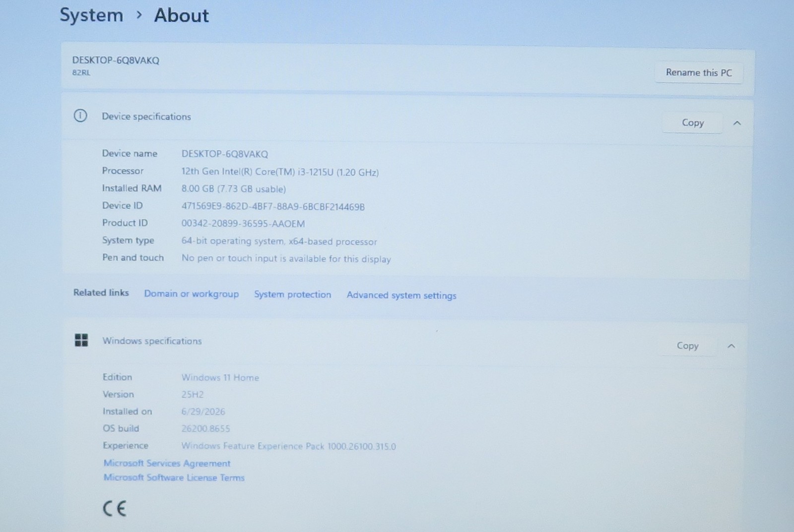Image resolution: width=794 pixels, height=532 pixels.
Task: Click the Experience label
Action: pos(126,445)
